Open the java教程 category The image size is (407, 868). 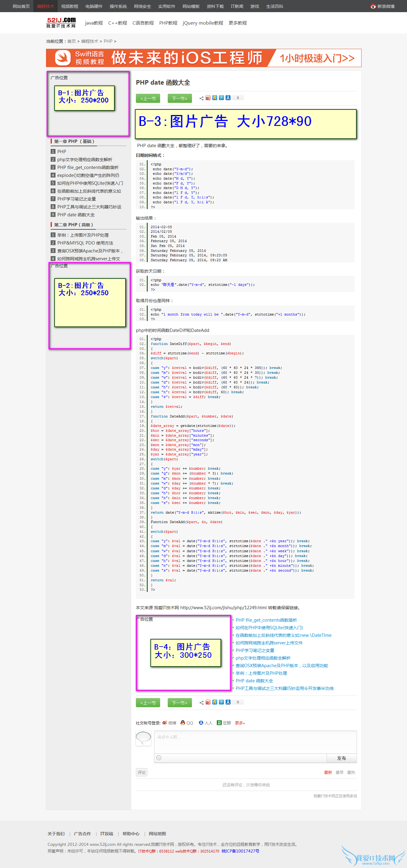point(94,23)
